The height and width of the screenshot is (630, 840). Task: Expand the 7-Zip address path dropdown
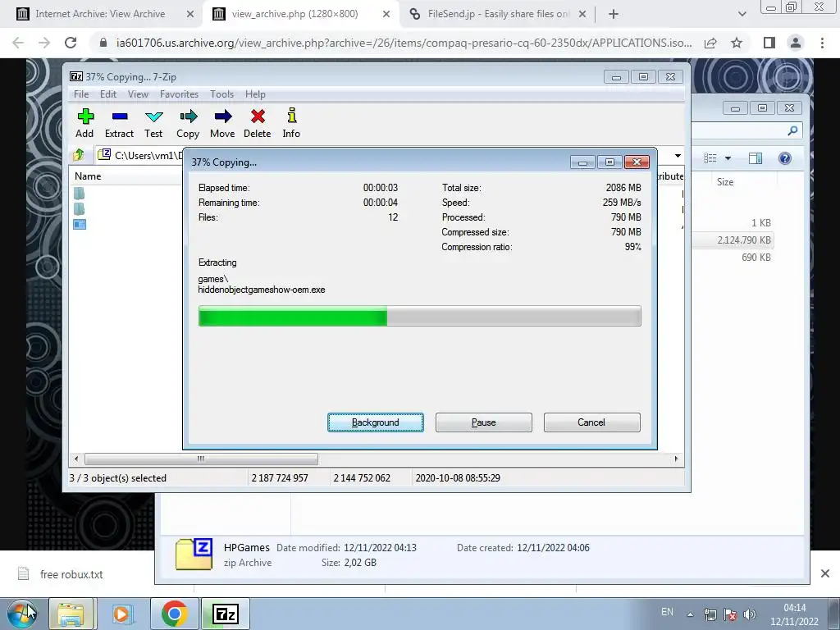pyautogui.click(x=678, y=156)
